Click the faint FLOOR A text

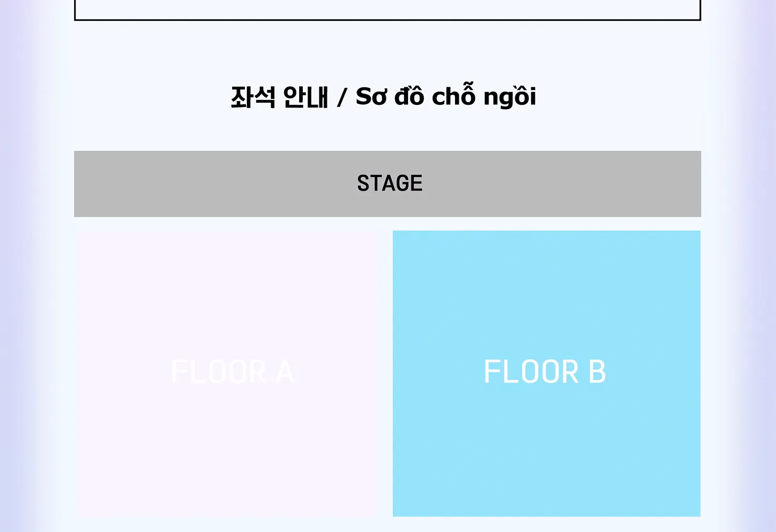[x=232, y=372]
